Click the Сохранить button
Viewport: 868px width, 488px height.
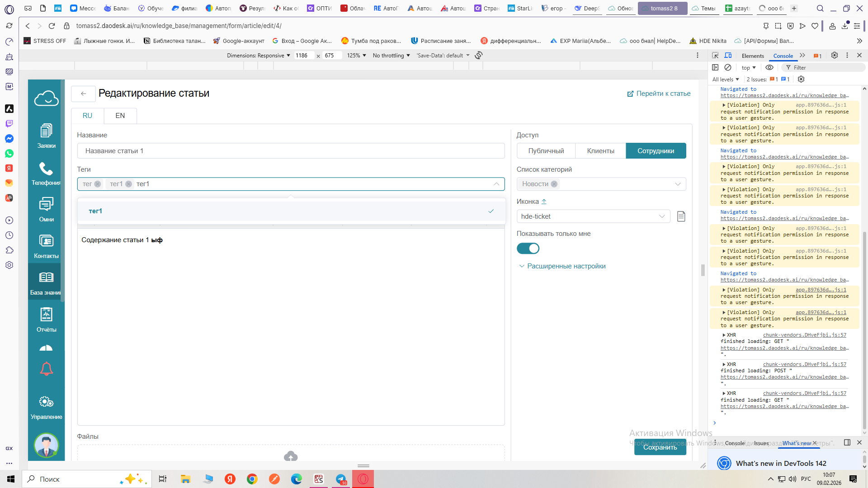click(660, 447)
